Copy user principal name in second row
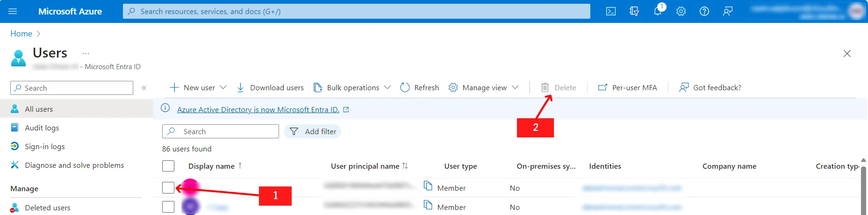 (428, 205)
